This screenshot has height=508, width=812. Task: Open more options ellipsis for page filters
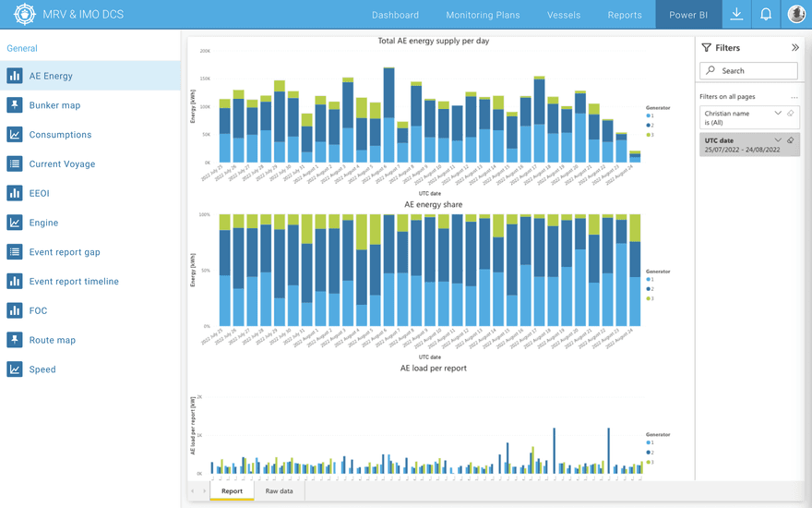(794, 97)
